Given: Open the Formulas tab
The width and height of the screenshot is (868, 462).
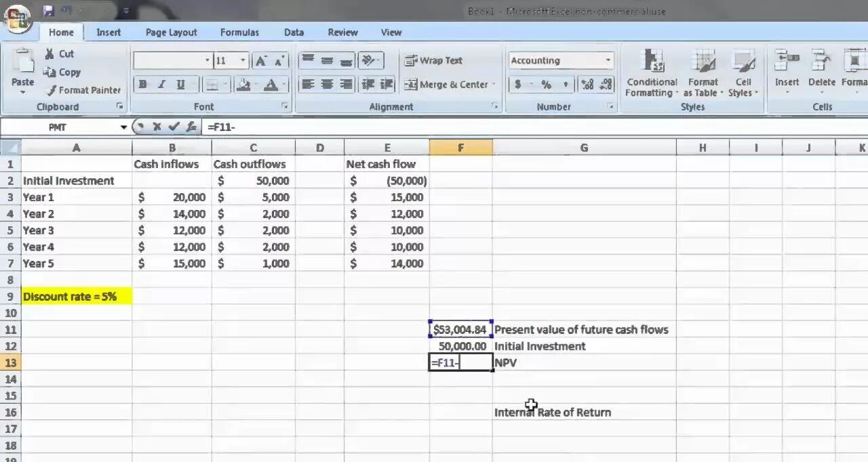Looking at the screenshot, I should [239, 32].
